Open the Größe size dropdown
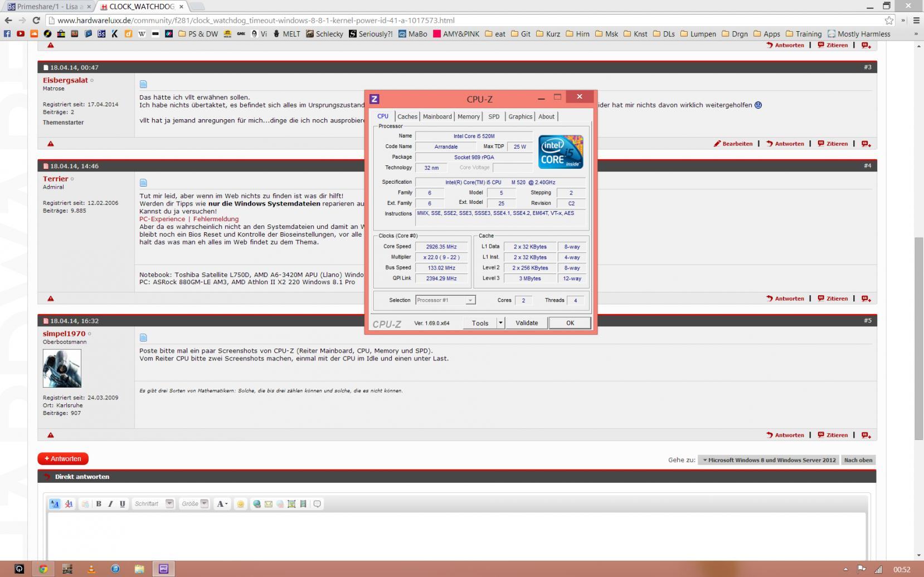The height and width of the screenshot is (577, 924). (194, 503)
